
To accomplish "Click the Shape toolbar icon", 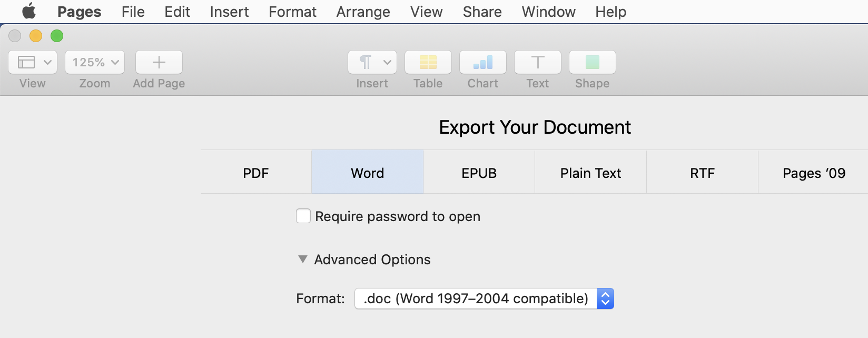I will (592, 62).
